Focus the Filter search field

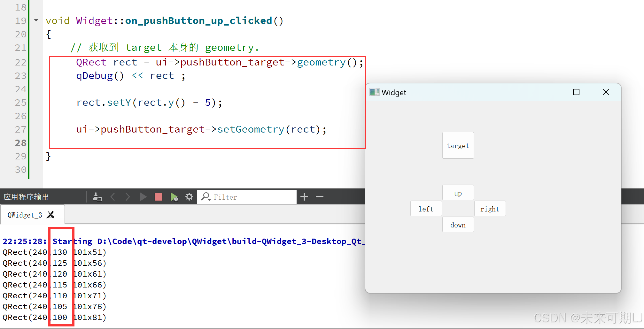point(247,197)
